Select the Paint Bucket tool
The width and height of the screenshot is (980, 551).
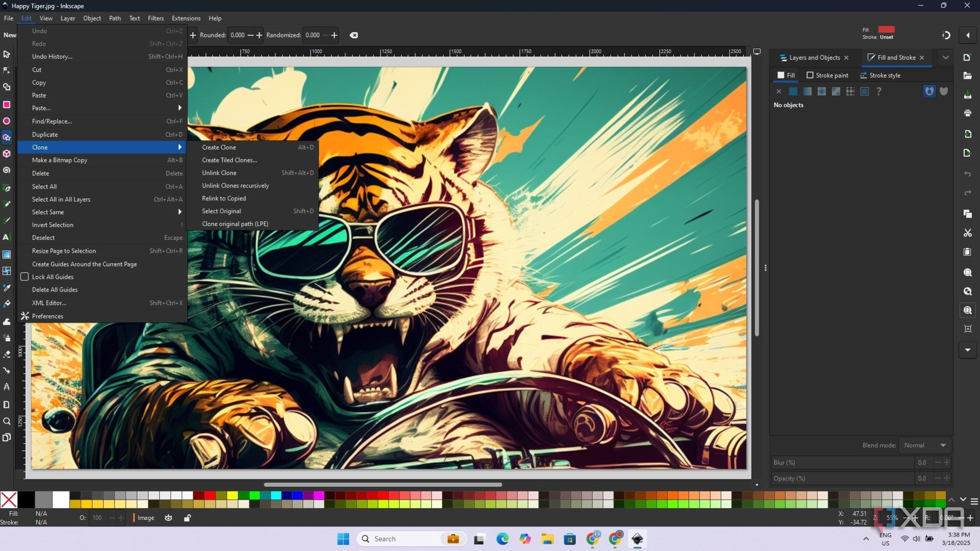(x=7, y=304)
